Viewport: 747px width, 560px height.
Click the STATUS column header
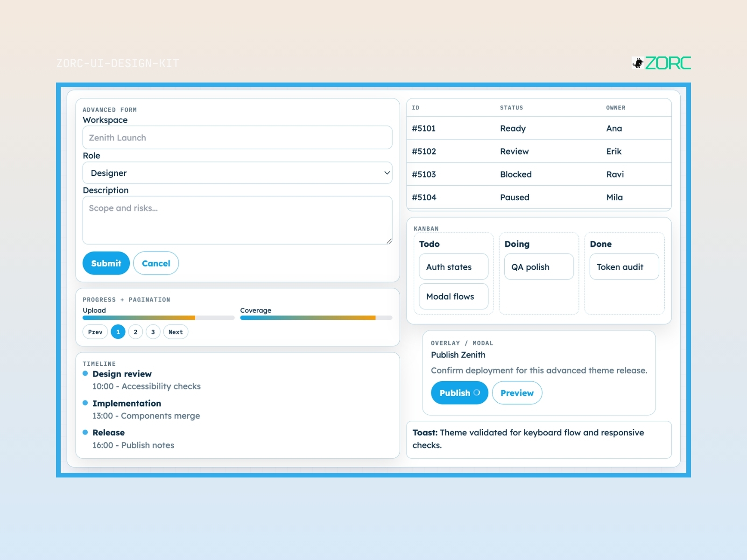point(512,108)
